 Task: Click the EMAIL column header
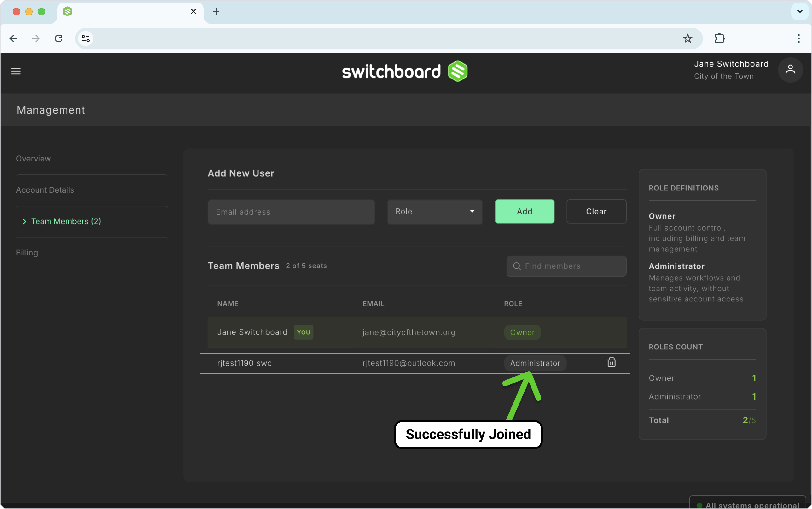click(x=373, y=304)
